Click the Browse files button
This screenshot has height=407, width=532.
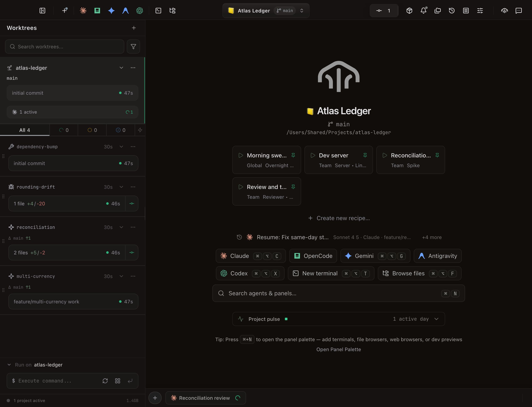pos(420,273)
